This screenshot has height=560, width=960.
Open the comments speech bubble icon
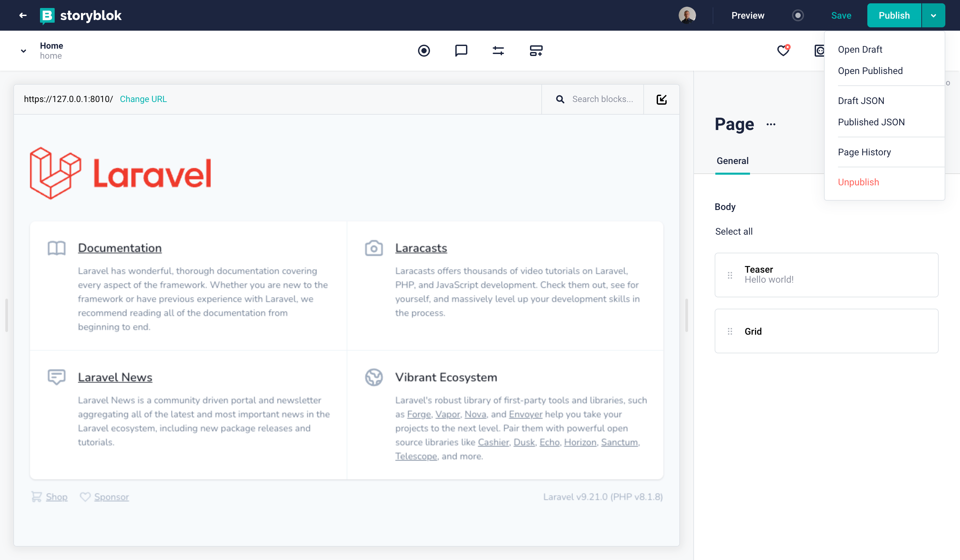[461, 51]
